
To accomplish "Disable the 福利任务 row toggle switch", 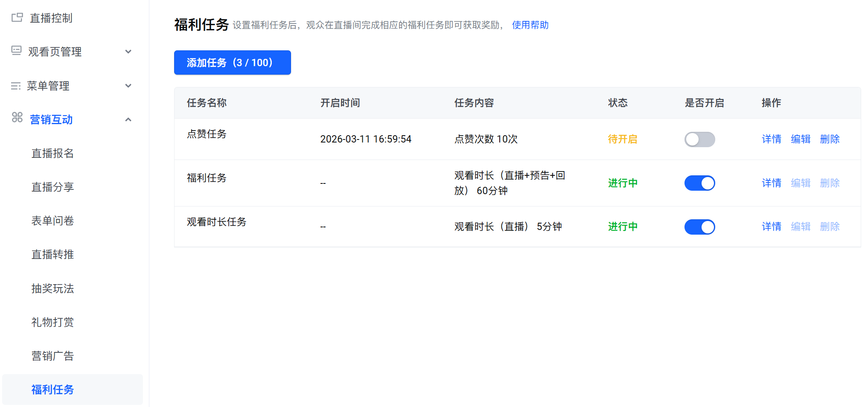I will click(699, 183).
